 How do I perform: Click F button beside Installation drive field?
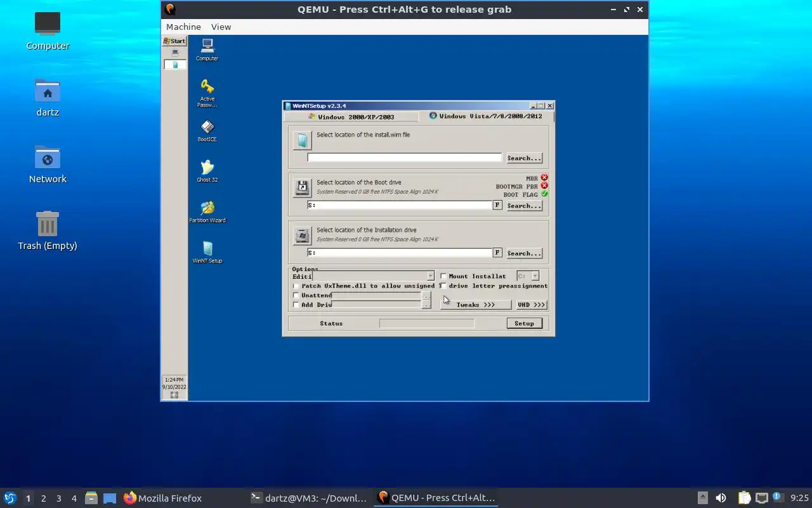point(497,253)
